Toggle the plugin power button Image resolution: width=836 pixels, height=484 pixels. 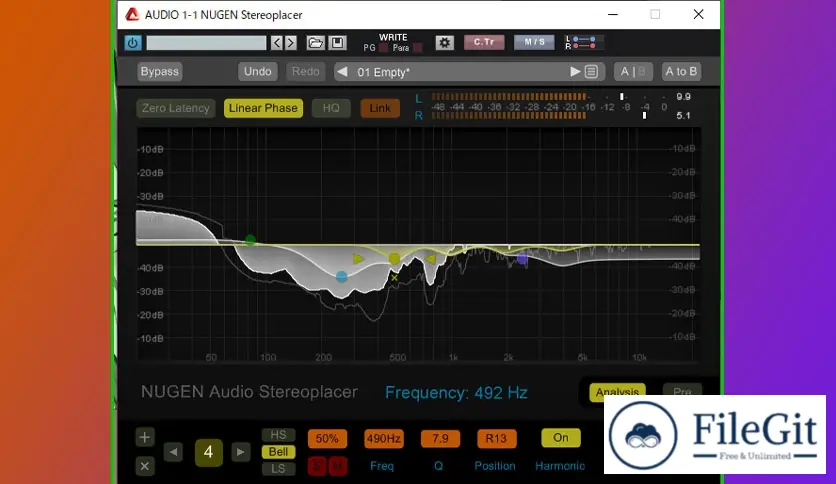133,43
